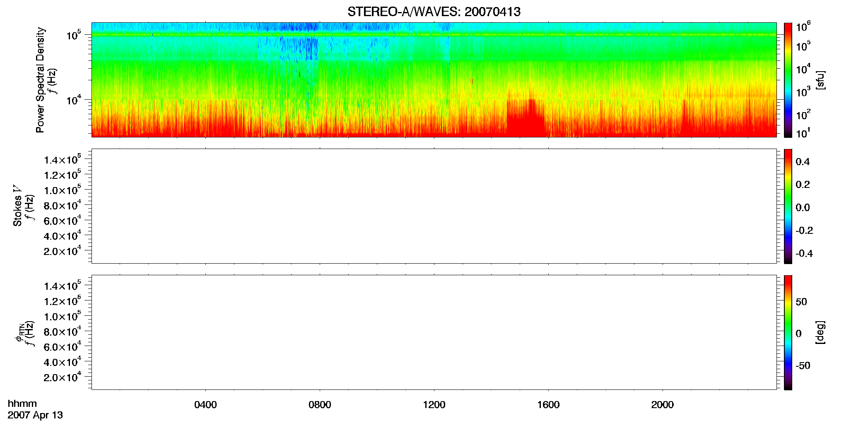The width and height of the screenshot is (868, 447).
Task: Click the hhmm time format label
Action: click(x=22, y=404)
